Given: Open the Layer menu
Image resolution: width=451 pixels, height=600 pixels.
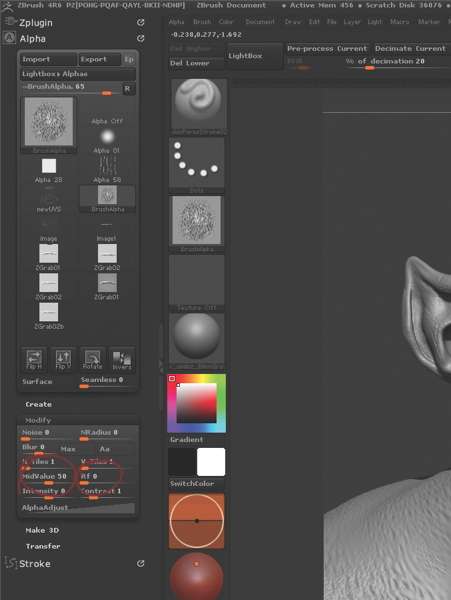Looking at the screenshot, I should pyautogui.click(x=352, y=22).
